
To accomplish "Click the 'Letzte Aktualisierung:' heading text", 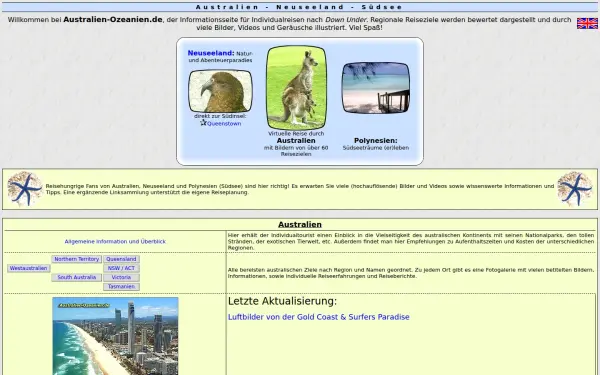I will [282, 301].
